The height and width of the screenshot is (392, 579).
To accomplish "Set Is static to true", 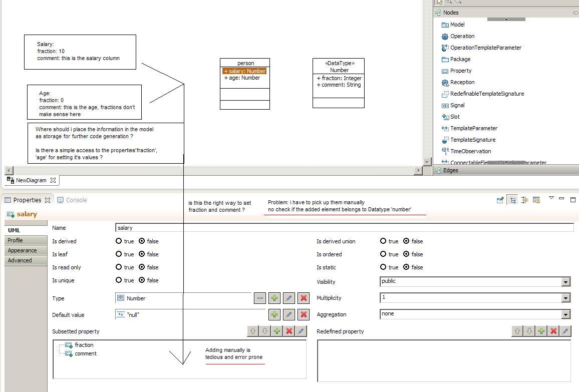I will pyautogui.click(x=383, y=267).
